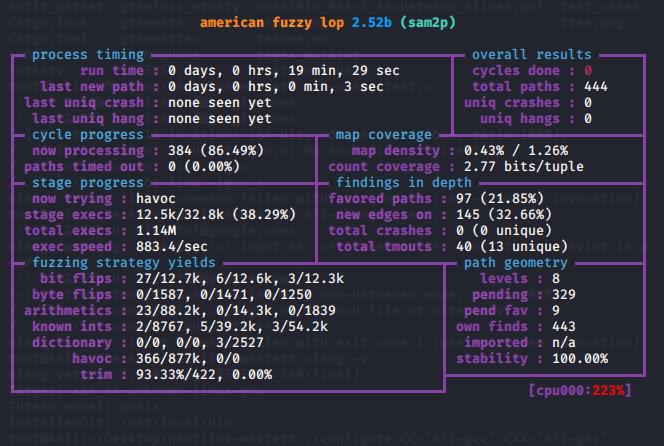Viewport: 664px width, 446px height.
Task: Click the 'favored paths' label
Action: 380,199
